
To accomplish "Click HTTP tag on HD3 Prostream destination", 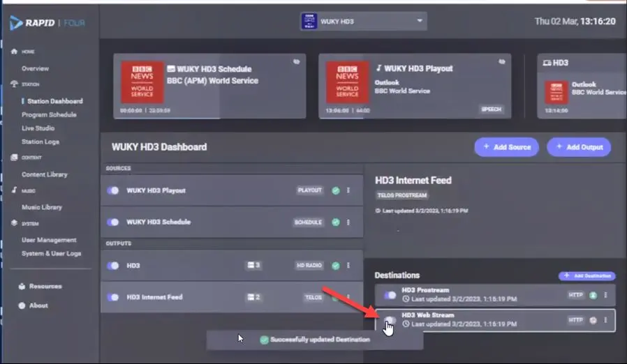I will pos(576,295).
